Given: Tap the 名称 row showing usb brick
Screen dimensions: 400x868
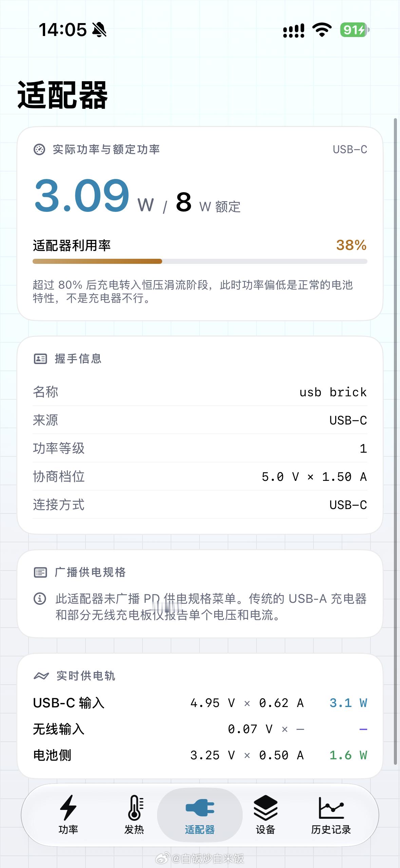Looking at the screenshot, I should (x=200, y=392).
